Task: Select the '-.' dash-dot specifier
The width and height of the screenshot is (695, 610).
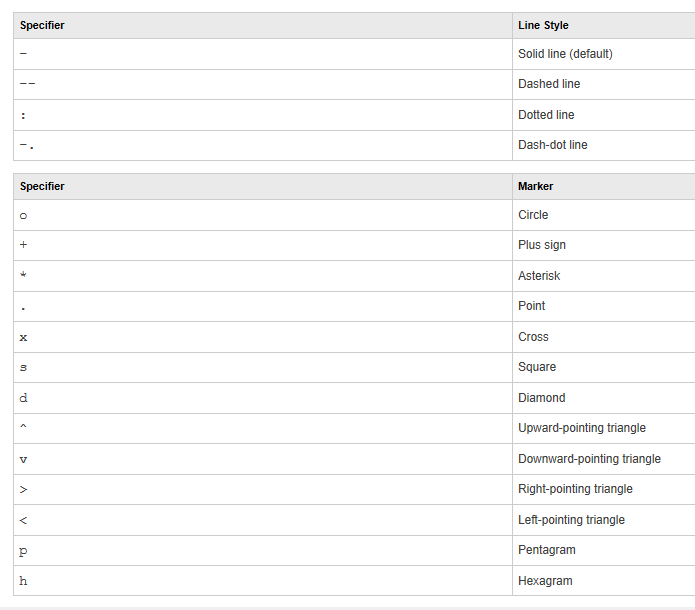Action: pos(27,145)
